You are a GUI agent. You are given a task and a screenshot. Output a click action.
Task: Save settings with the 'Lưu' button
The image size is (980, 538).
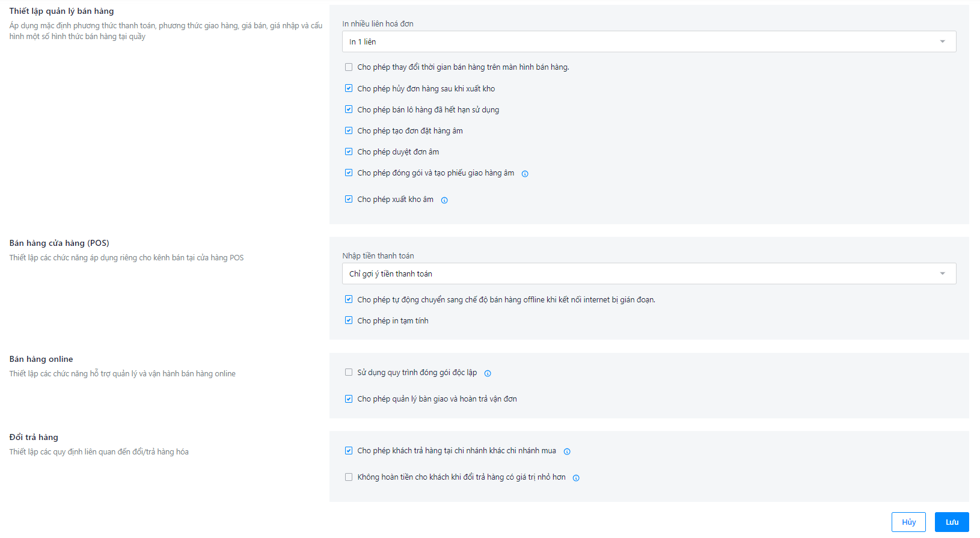click(x=952, y=522)
